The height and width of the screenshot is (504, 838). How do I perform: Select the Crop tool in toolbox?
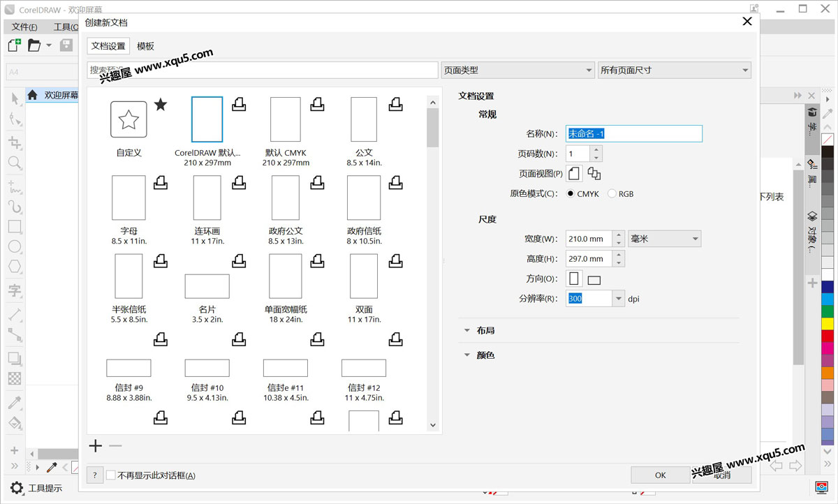tap(15, 142)
